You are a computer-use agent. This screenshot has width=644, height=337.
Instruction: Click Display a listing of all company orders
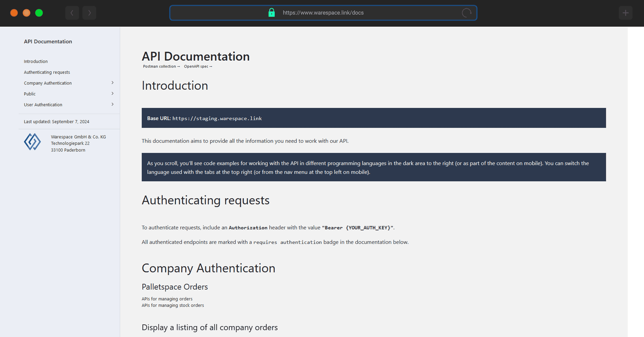(x=210, y=327)
